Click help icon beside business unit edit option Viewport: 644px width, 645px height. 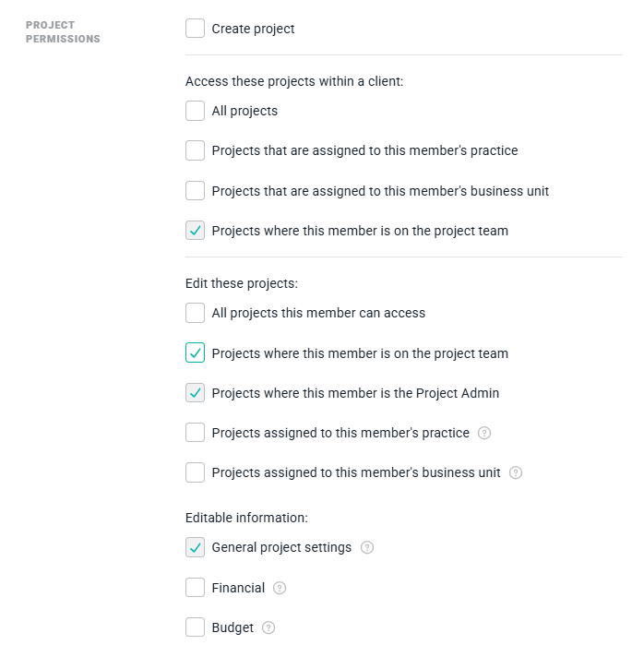[x=515, y=472]
